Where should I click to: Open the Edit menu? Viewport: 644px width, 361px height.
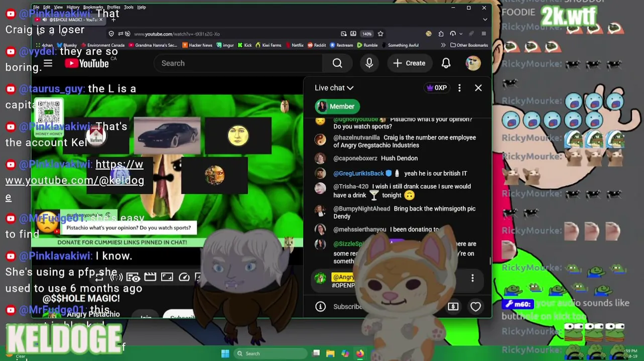tap(47, 7)
